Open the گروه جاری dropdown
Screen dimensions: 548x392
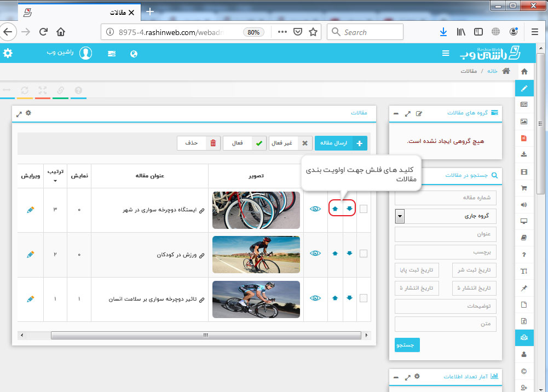pyautogui.click(x=400, y=216)
